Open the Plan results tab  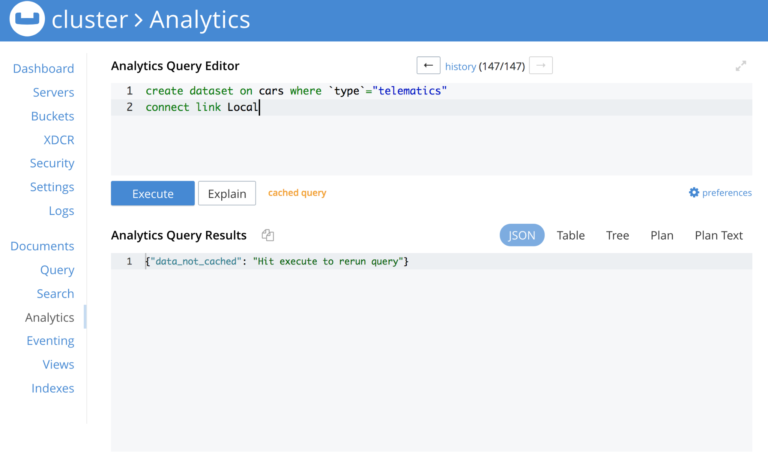tap(662, 235)
